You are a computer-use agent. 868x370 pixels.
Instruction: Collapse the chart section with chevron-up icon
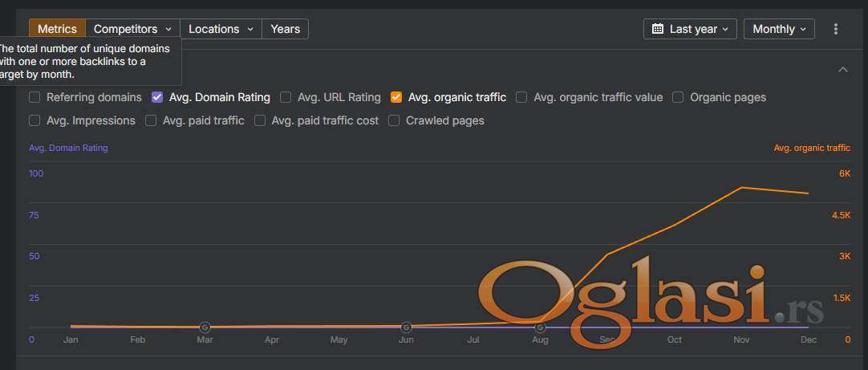pyautogui.click(x=843, y=70)
